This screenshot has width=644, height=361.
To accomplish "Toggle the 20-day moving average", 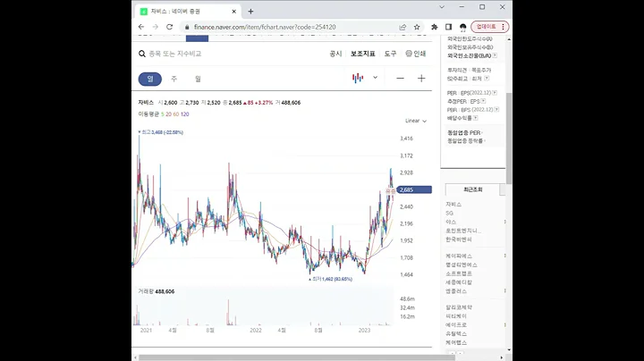I will point(168,114).
